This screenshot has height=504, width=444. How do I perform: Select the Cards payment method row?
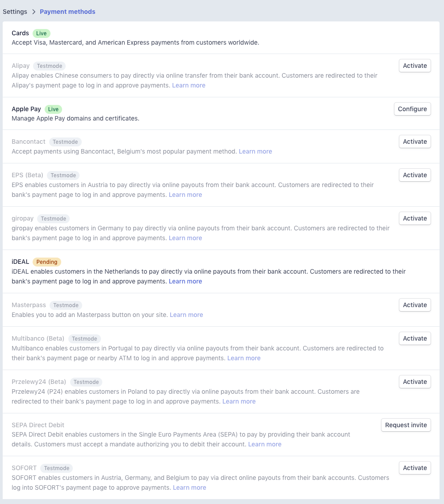20,33
